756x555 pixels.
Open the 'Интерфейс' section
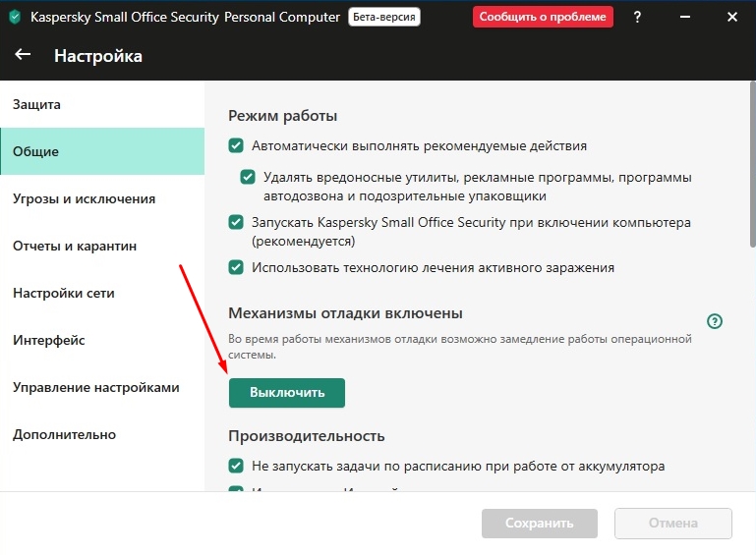click(102, 340)
